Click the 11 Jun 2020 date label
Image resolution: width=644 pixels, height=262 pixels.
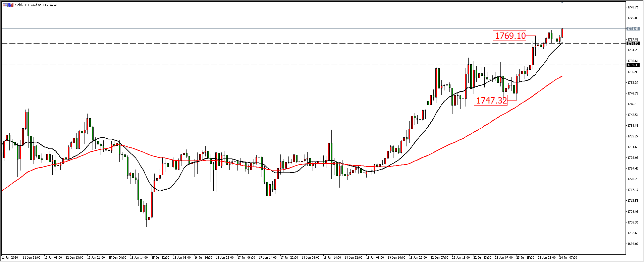tap(10, 258)
